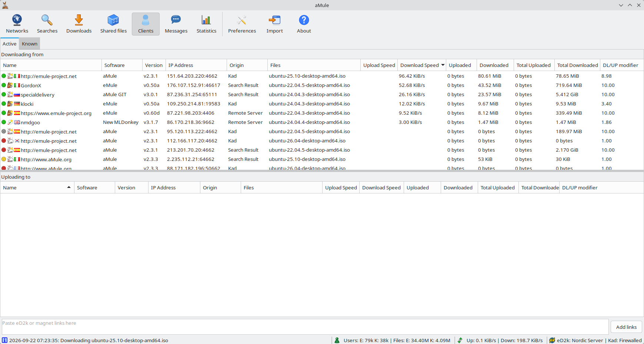Click the Clients toolbar button
Image resolution: width=644 pixels, height=344 pixels.
point(146,24)
